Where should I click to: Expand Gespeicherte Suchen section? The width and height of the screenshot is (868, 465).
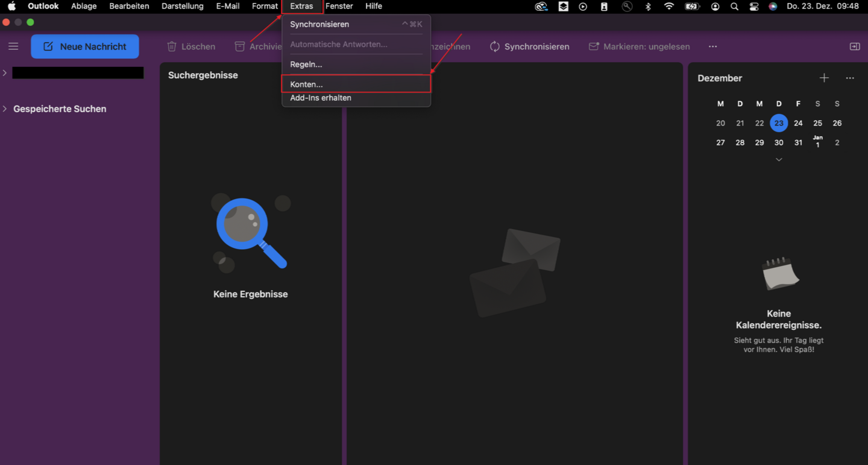5,109
